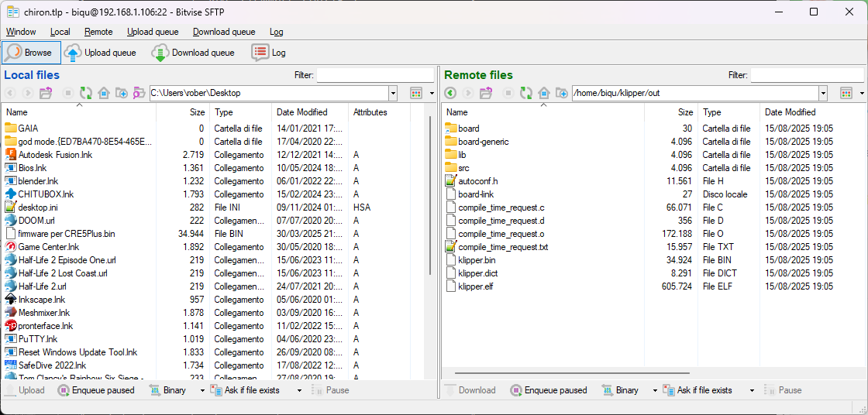
Task: Open the Download queue menu
Action: click(x=224, y=32)
